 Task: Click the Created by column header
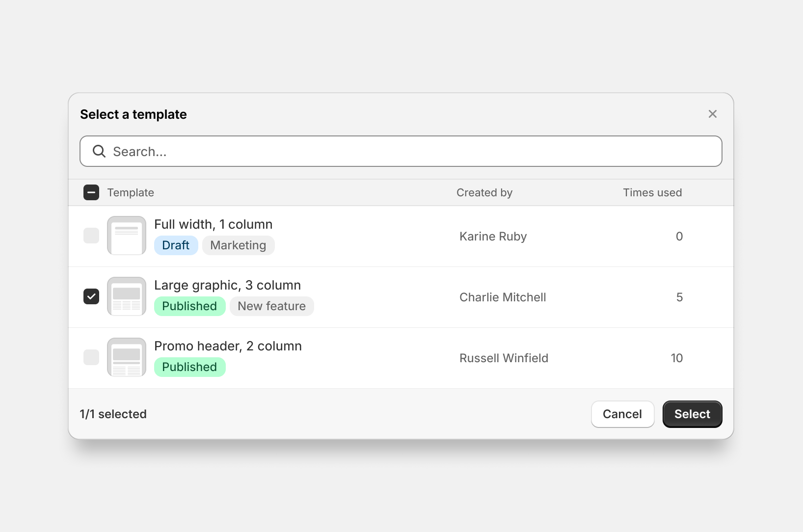click(484, 192)
